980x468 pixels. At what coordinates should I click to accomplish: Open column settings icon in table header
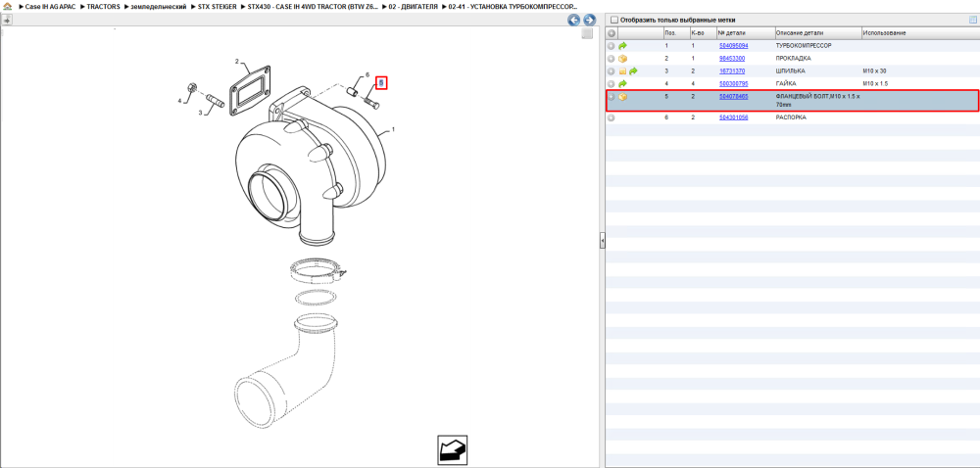[972, 20]
